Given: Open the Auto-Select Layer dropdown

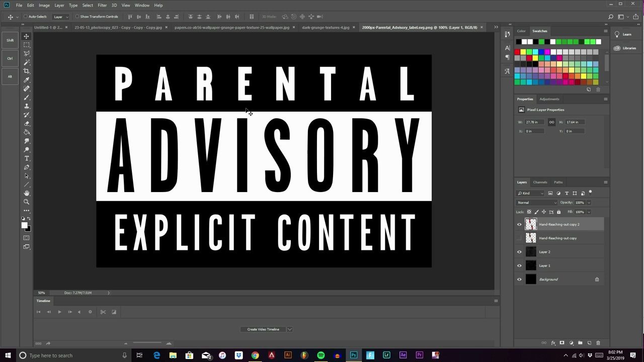Looking at the screenshot, I should click(x=61, y=17).
